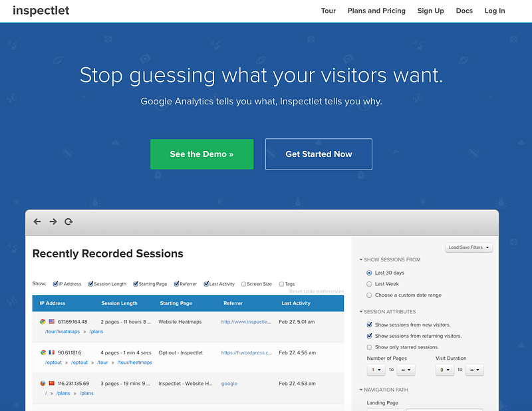
Task: Uncheck Show sessions from returning visitors
Action: [369, 336]
